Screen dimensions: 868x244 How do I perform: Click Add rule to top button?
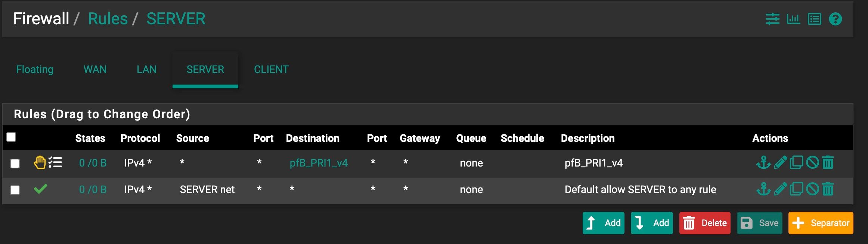point(604,223)
